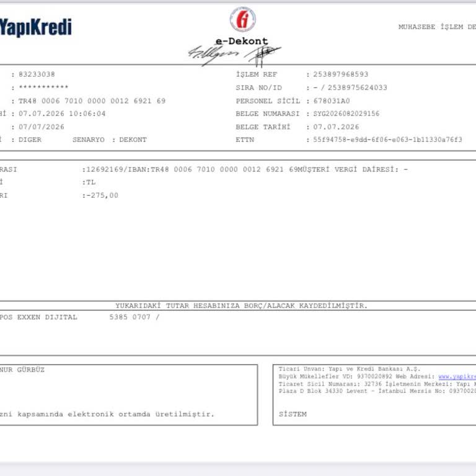Click the SENARYO value DEKONT
Viewport: 476px width, 476px height.
click(x=133, y=139)
